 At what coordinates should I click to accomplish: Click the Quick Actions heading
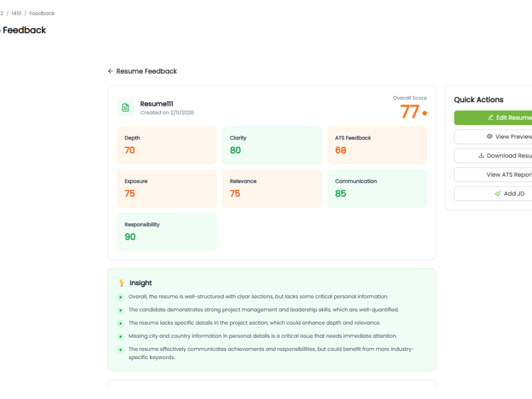(x=478, y=100)
